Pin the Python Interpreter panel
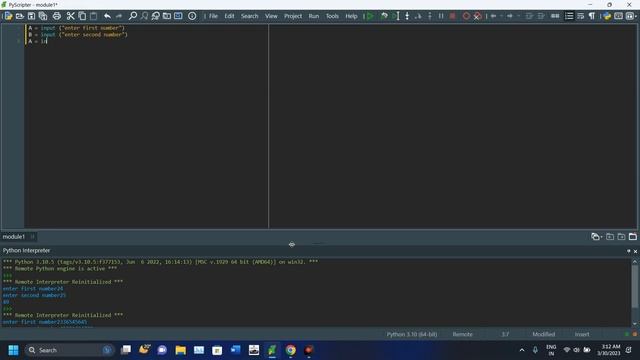Image resolution: width=640 pixels, height=360 pixels. click(629, 251)
